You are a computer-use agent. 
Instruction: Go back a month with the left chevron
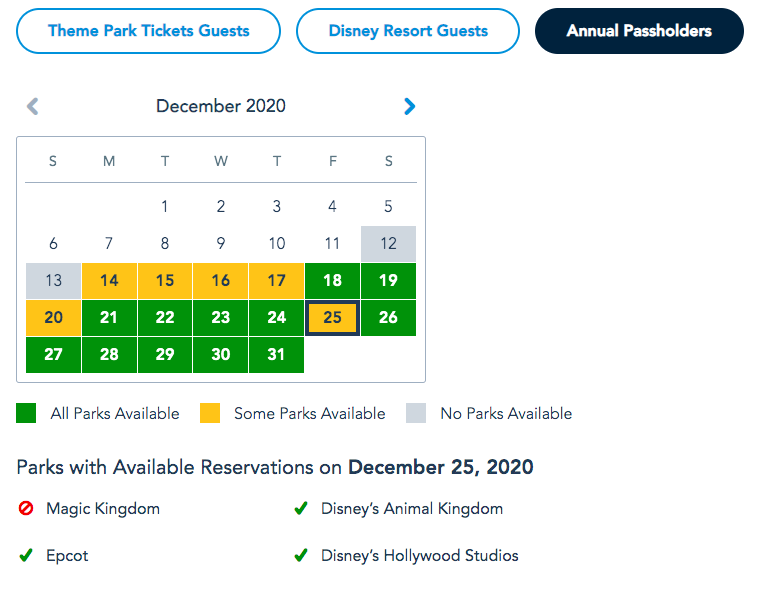33,106
